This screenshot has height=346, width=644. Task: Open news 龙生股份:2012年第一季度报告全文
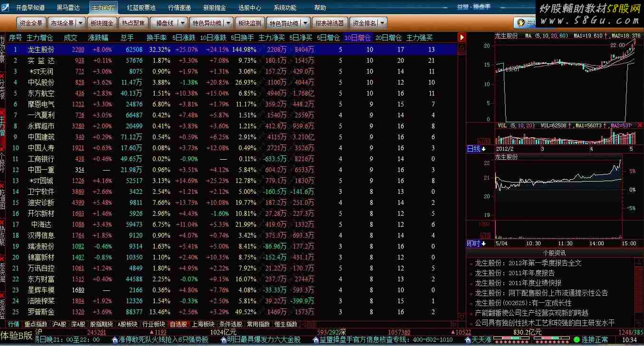(528, 263)
